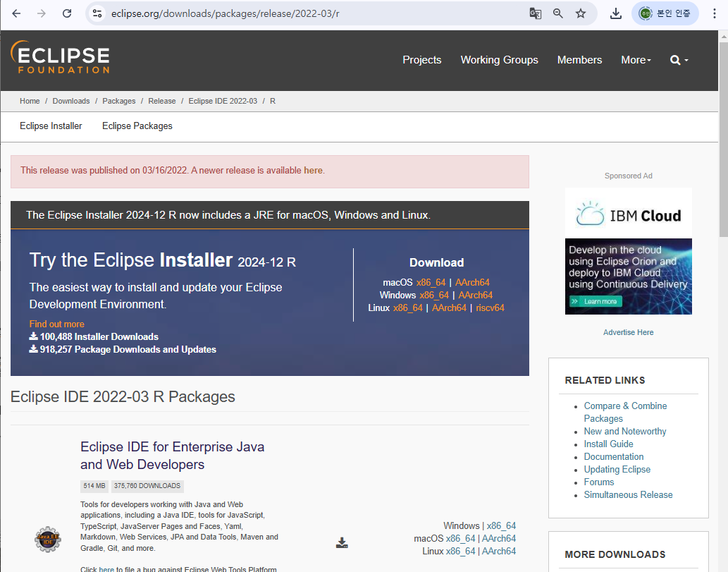This screenshot has width=728, height=572.
Task: Download installer for Linux x86_64
Action: click(407, 308)
